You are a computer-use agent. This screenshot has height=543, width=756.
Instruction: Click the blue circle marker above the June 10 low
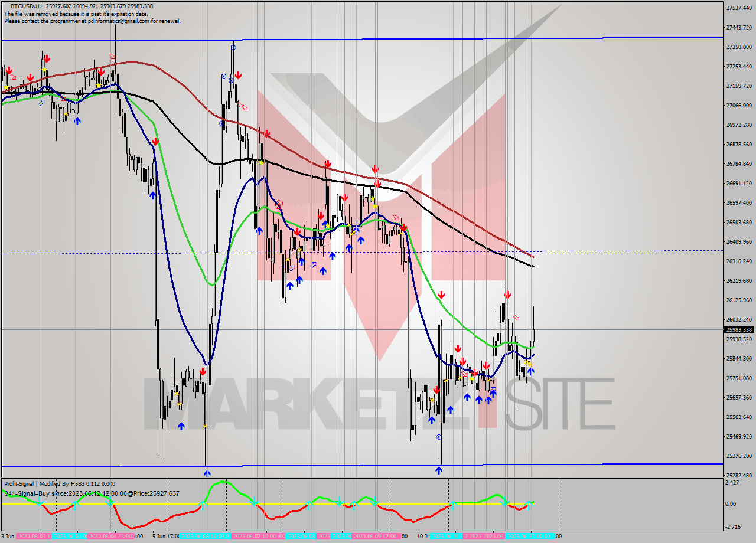[x=439, y=437]
